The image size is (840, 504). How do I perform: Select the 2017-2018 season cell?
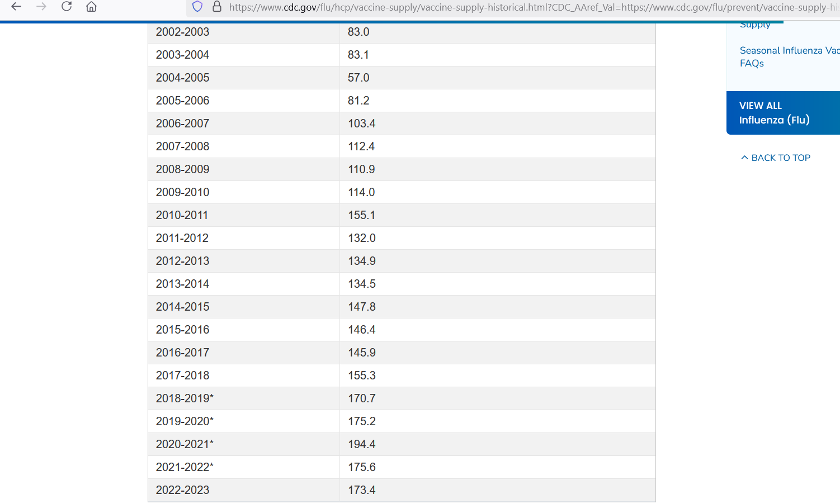(x=244, y=375)
